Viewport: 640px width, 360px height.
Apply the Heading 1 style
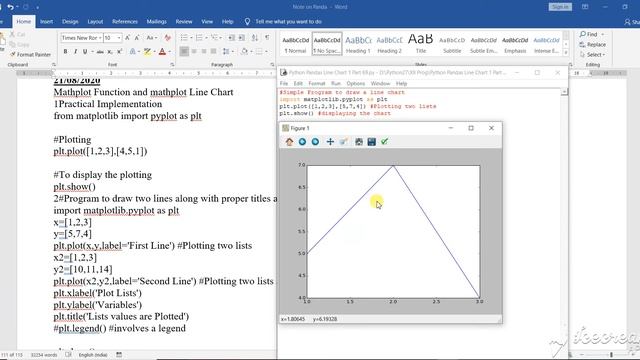[x=358, y=44]
